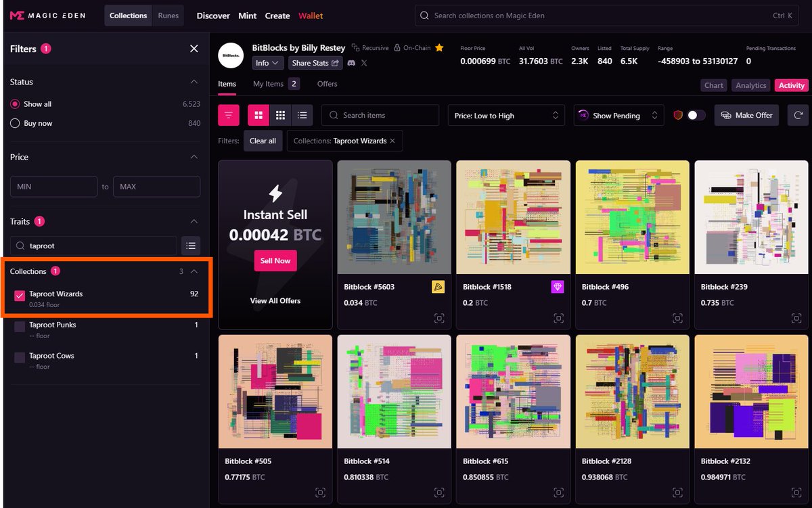Switch to small grid view

point(280,115)
